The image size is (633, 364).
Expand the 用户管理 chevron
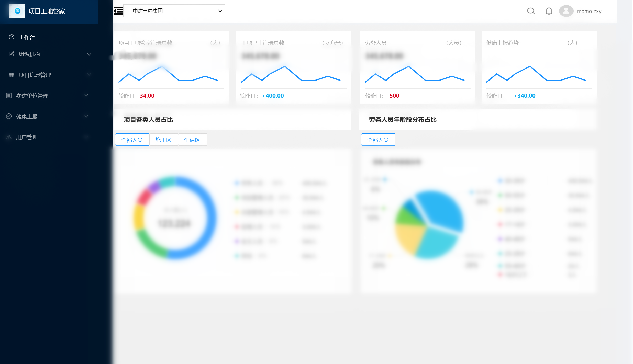pos(86,137)
